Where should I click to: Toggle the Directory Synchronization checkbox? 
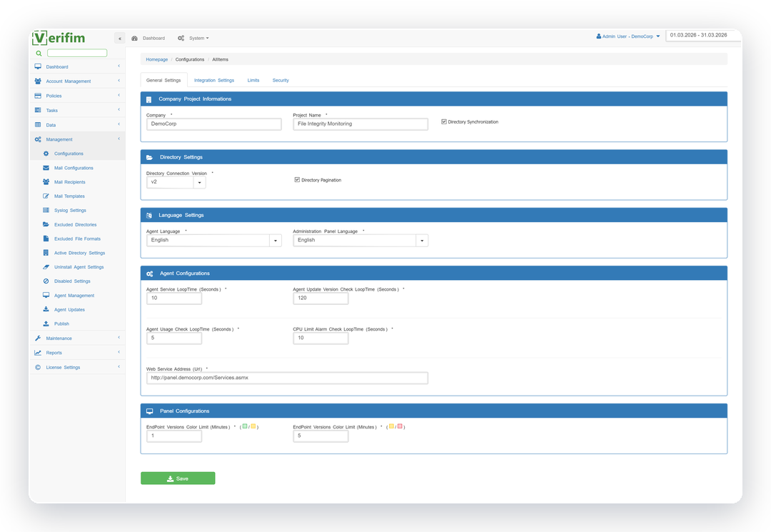[444, 121]
